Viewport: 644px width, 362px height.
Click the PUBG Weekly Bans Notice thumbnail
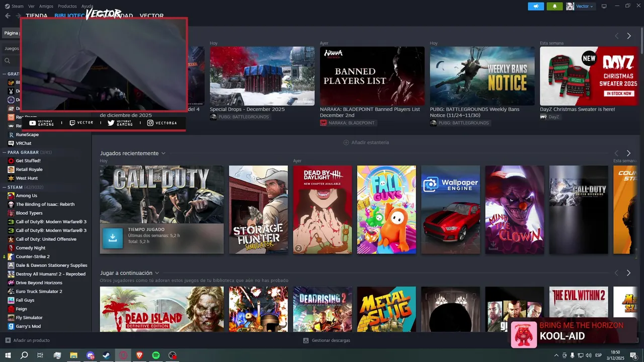482,76
